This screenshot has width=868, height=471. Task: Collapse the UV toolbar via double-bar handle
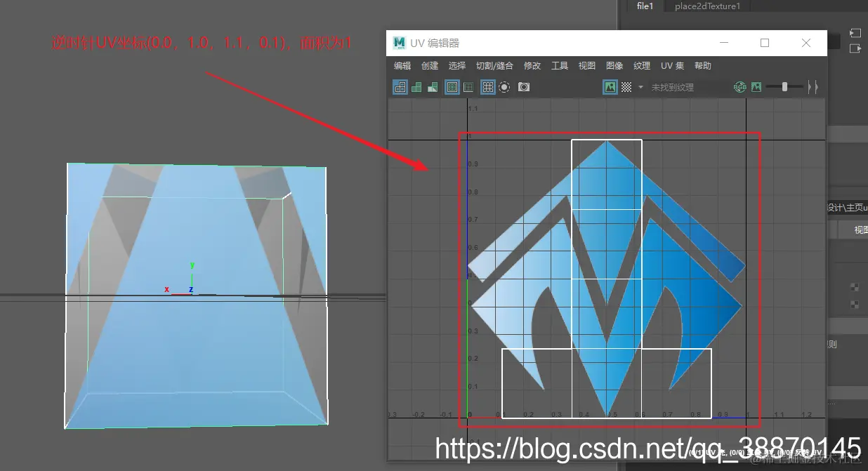coord(813,87)
